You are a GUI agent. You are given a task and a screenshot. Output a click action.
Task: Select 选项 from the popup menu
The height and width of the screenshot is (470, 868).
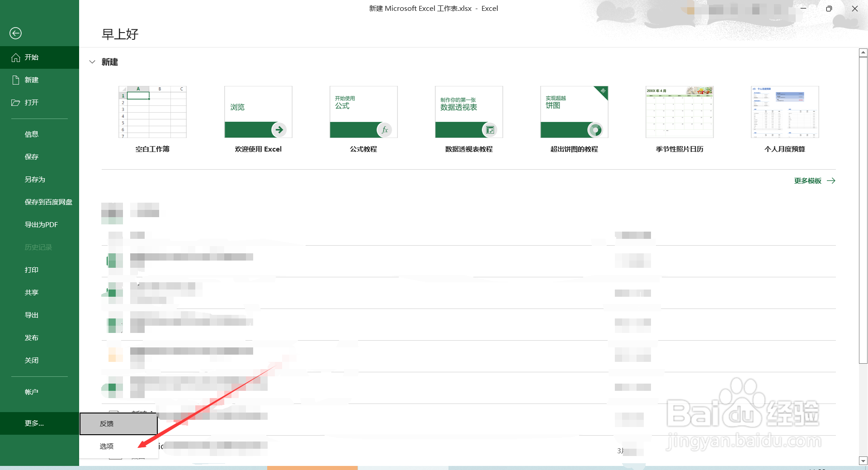(x=118, y=446)
